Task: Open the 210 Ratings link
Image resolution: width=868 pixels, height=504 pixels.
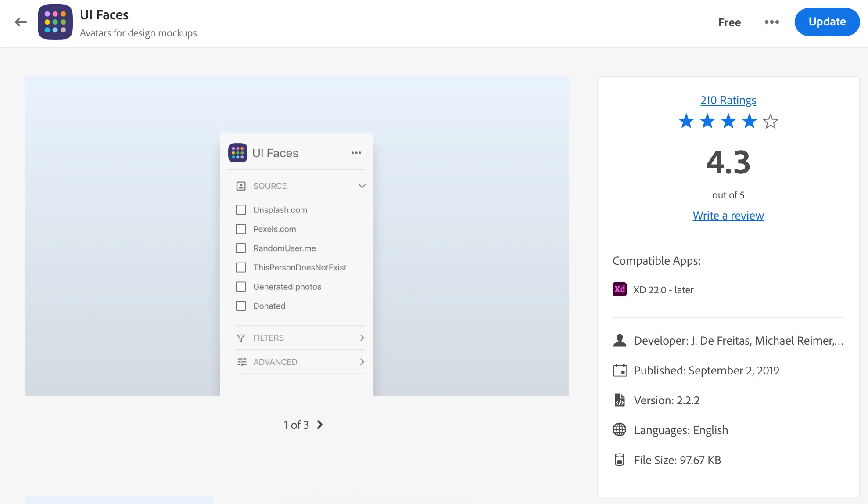Action: click(x=728, y=100)
